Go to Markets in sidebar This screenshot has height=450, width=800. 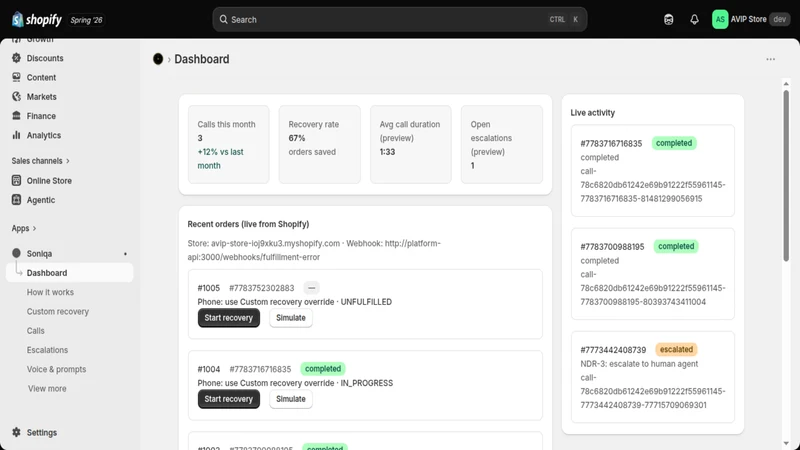point(41,97)
